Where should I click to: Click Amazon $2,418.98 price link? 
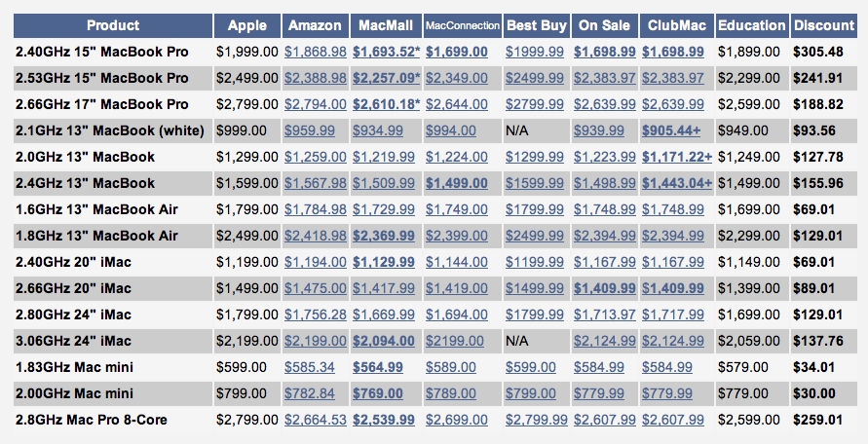click(316, 236)
